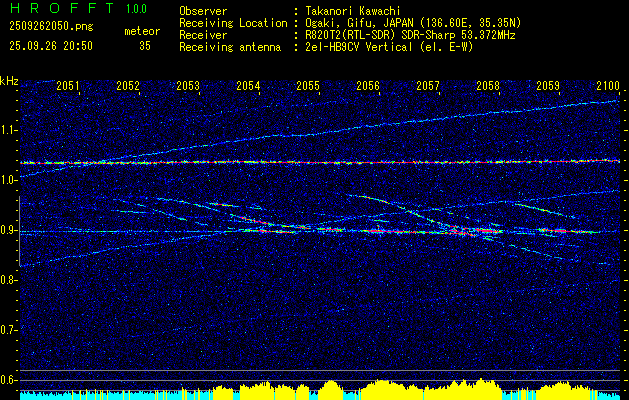Image resolution: width=629 pixels, height=400 pixels.
Task: Click the 0.6 kHz frequency label
Action: pos(7,380)
